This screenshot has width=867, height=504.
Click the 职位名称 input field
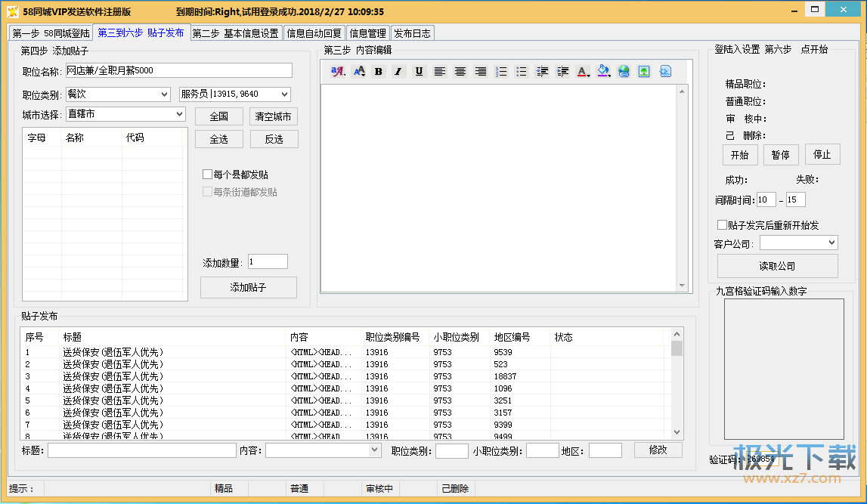(x=178, y=70)
